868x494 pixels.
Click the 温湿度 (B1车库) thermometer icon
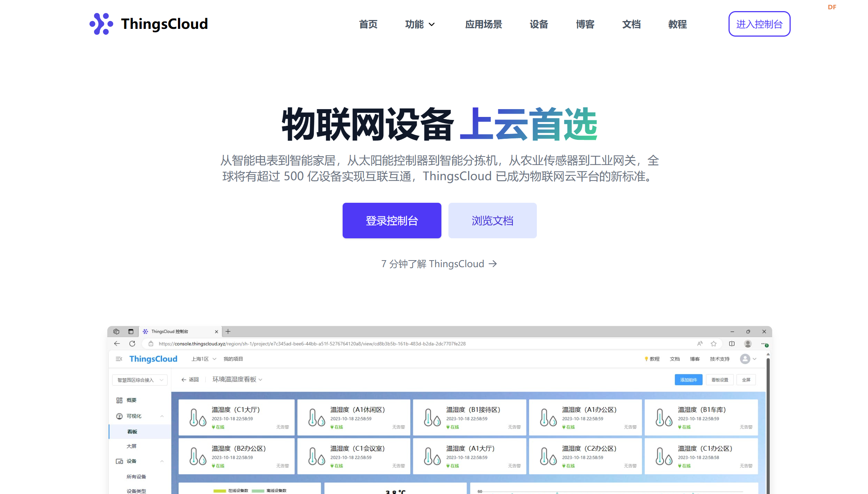click(664, 418)
